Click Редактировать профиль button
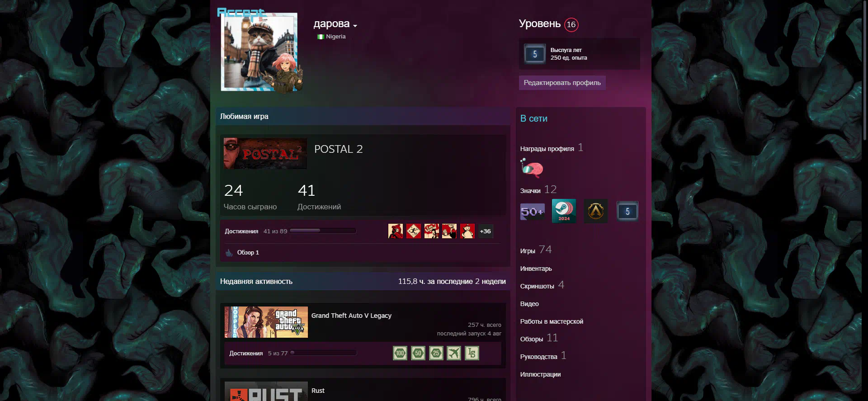The height and width of the screenshot is (401, 868). tap(562, 83)
